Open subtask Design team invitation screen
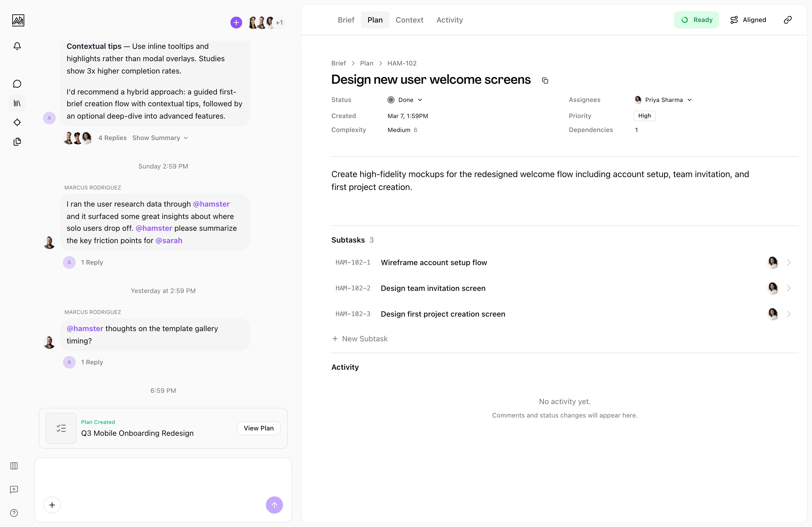The image size is (812, 527). pos(433,288)
